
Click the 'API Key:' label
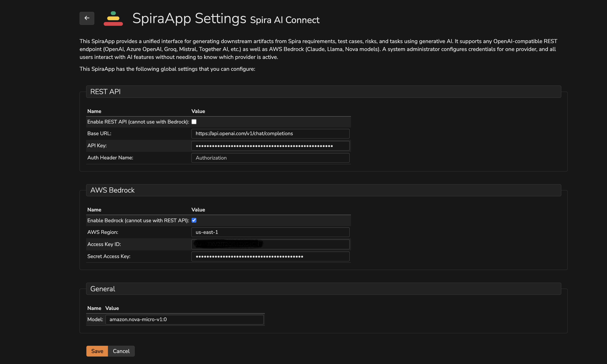(97, 146)
